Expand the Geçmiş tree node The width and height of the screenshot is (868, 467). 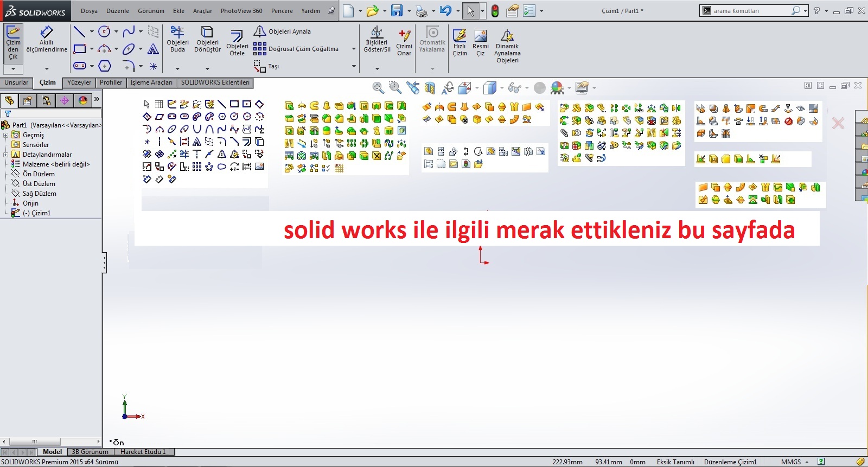click(x=5, y=135)
